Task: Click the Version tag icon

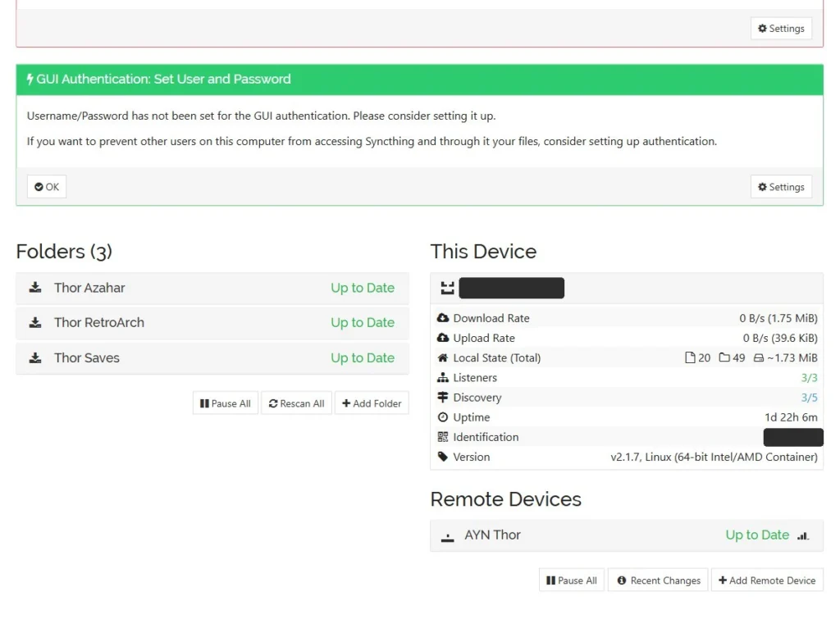Action: 443,457
